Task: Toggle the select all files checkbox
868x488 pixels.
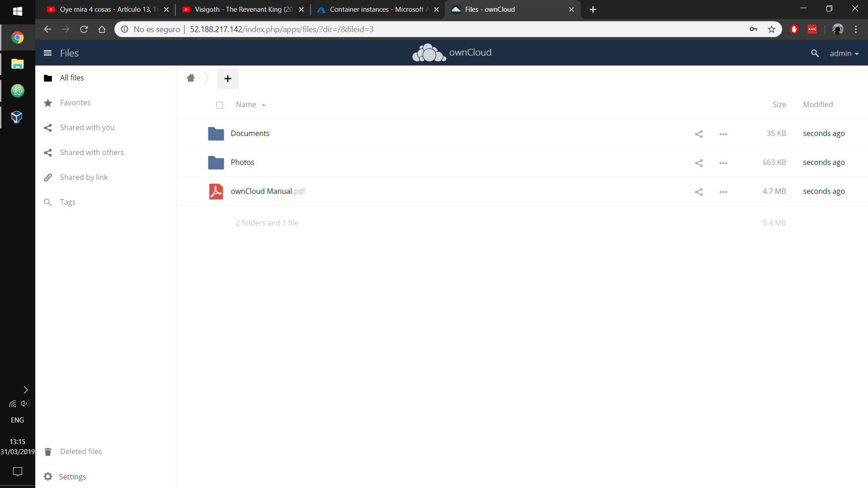Action: pos(220,105)
